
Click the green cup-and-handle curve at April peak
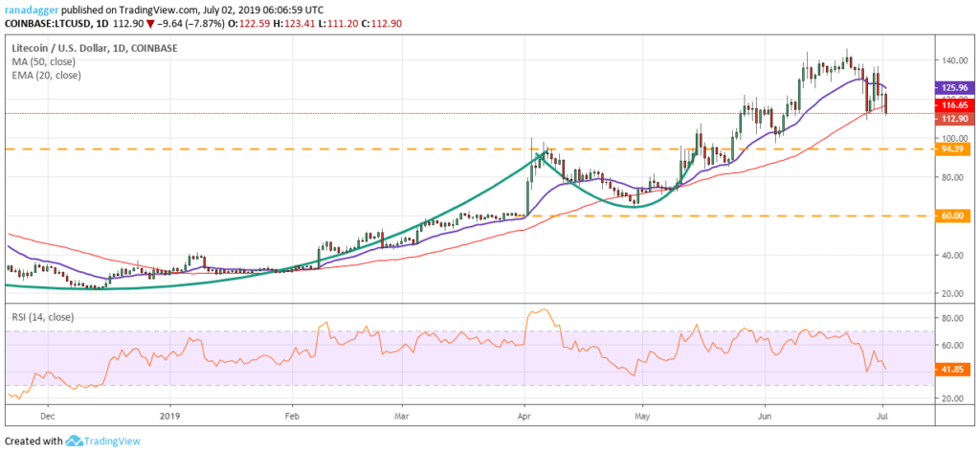(x=540, y=154)
